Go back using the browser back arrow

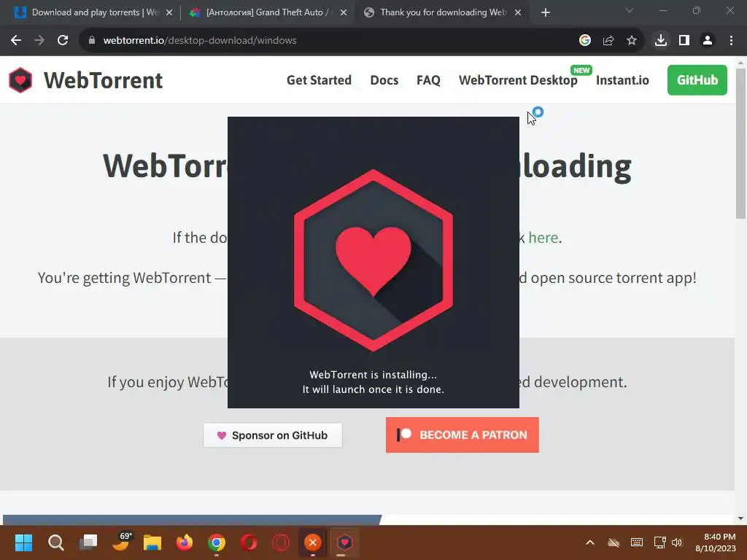coord(16,41)
